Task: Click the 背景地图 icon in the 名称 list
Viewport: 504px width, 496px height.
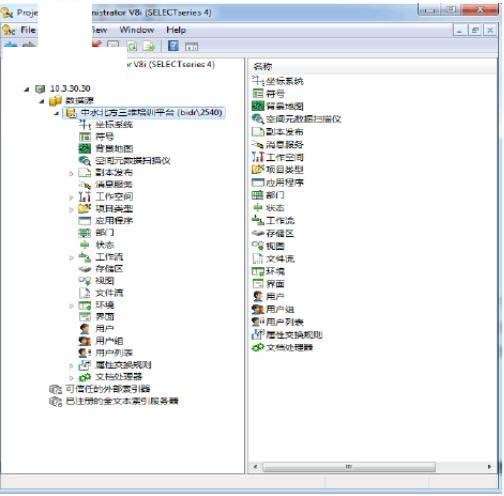Action: point(258,106)
